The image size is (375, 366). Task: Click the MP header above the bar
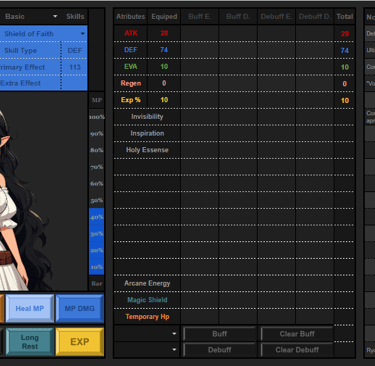click(97, 100)
